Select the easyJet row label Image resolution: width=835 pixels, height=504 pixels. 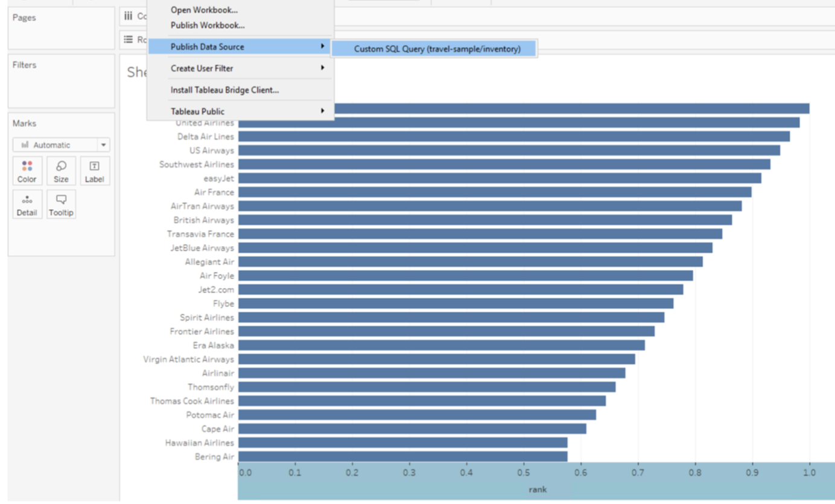[219, 178]
